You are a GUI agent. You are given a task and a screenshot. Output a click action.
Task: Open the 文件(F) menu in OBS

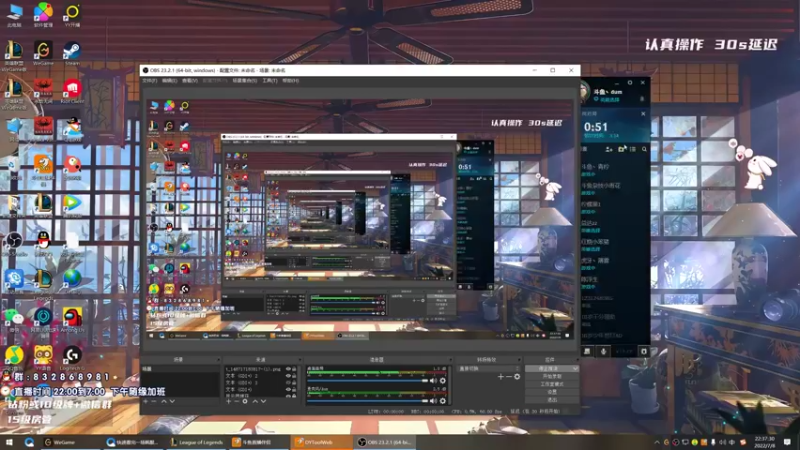click(149, 81)
